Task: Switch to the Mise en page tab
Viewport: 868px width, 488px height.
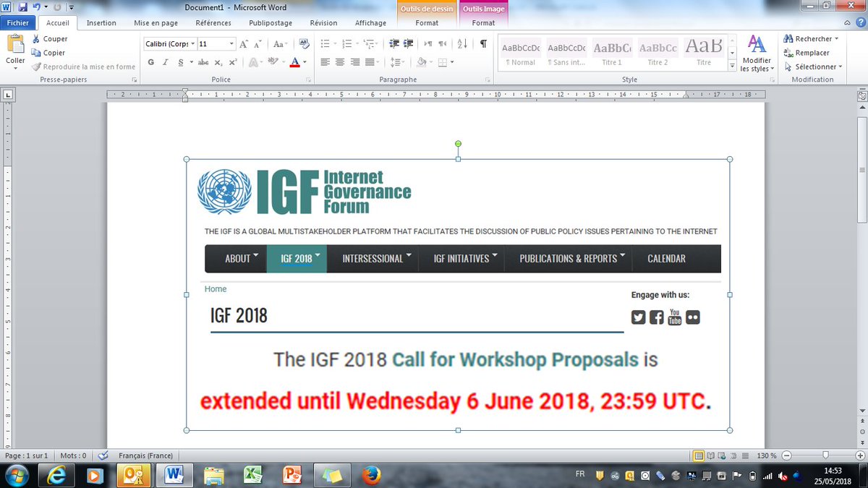Action: (156, 23)
